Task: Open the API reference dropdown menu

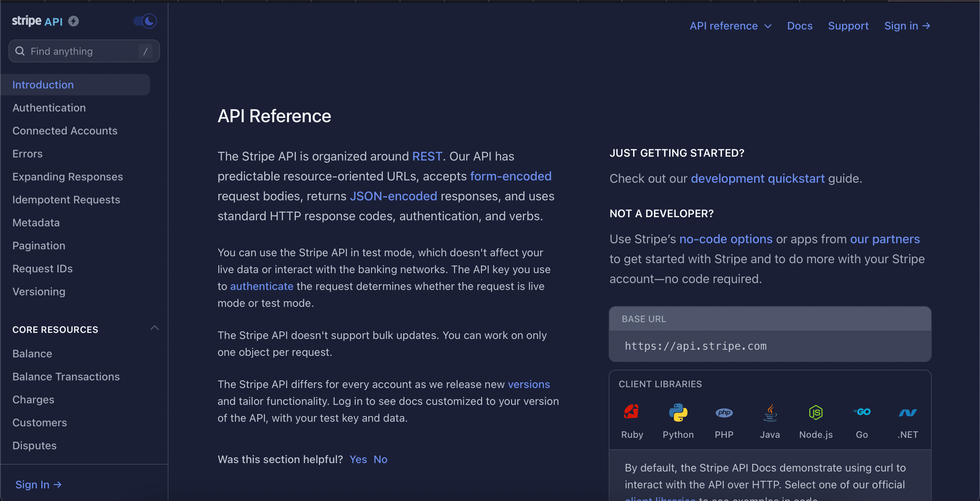Action: [730, 26]
